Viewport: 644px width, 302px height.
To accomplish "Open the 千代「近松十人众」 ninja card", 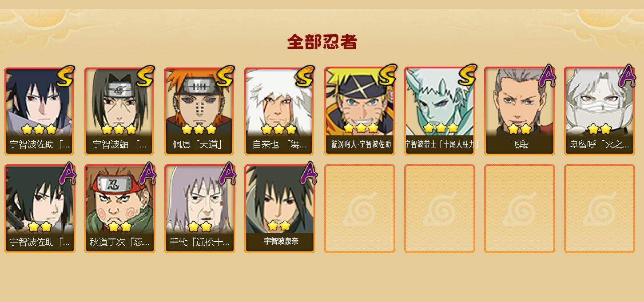I will (x=199, y=209).
